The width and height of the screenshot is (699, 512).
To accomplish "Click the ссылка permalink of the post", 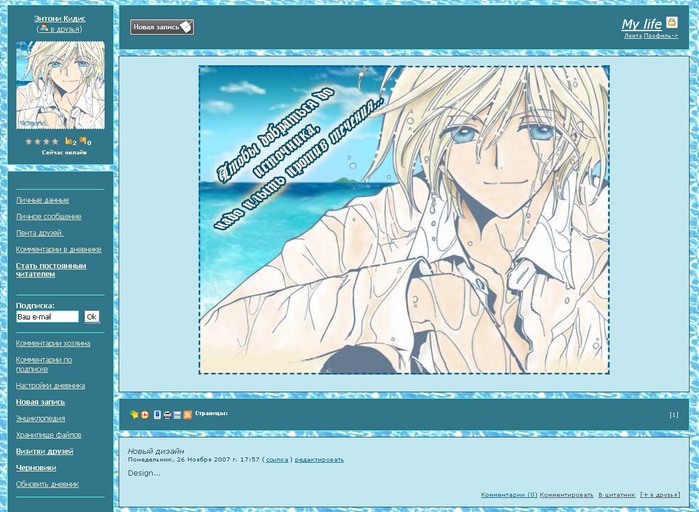I will 277,459.
